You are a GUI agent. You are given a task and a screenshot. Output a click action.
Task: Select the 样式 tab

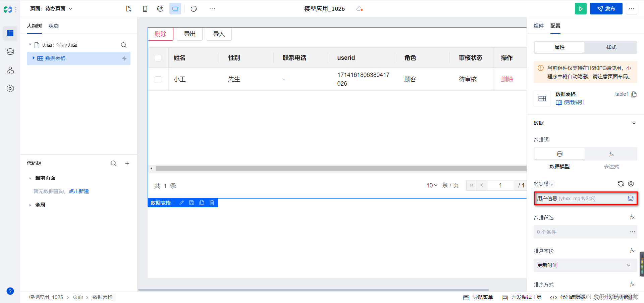(611, 47)
